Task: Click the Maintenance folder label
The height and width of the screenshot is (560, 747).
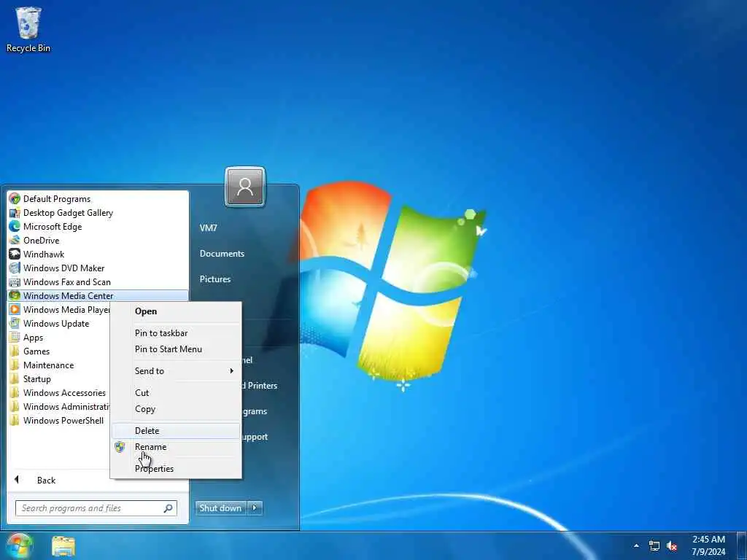Action: (49, 365)
